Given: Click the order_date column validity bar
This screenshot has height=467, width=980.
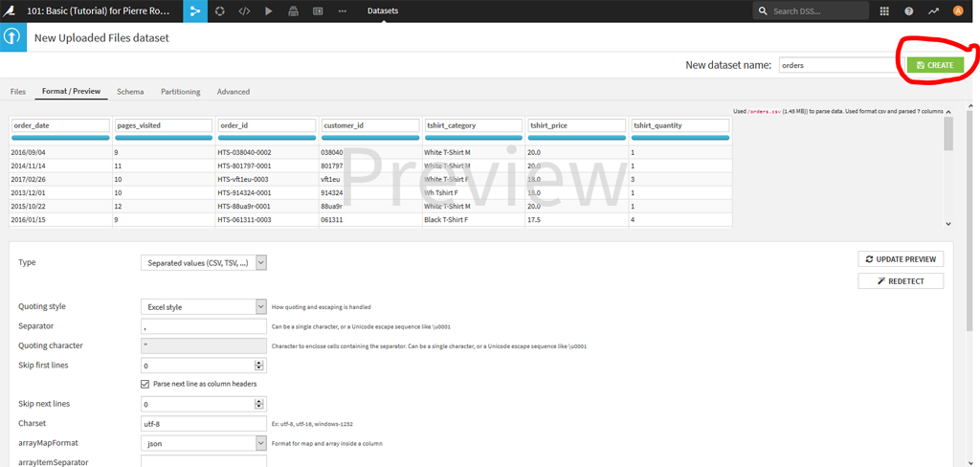Looking at the screenshot, I should (60, 138).
